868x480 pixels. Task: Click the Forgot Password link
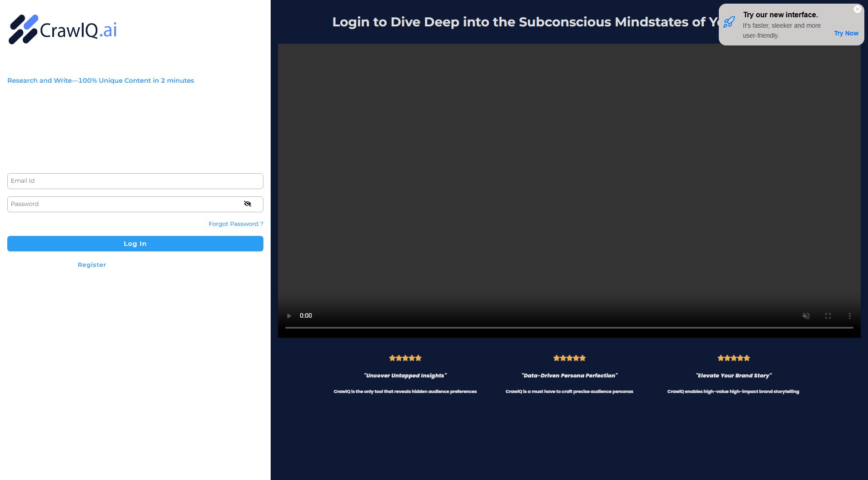coord(235,224)
